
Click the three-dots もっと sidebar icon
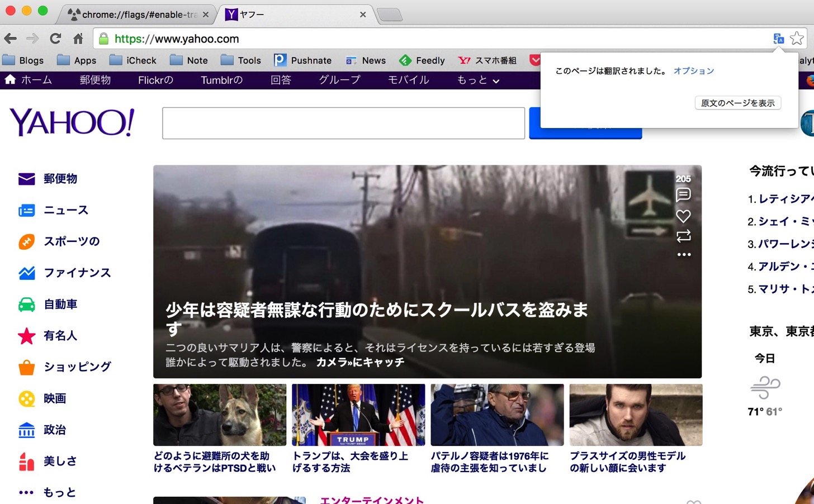click(26, 492)
